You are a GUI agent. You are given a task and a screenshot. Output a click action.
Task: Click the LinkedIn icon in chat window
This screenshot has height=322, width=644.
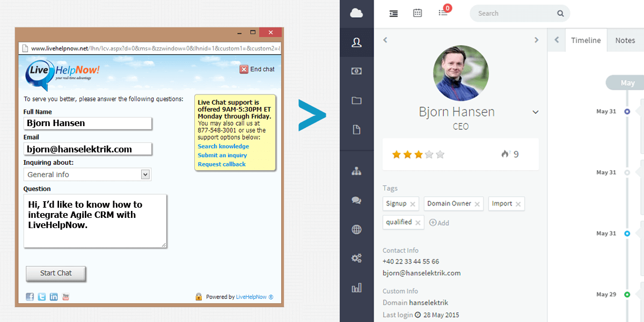coord(54,297)
